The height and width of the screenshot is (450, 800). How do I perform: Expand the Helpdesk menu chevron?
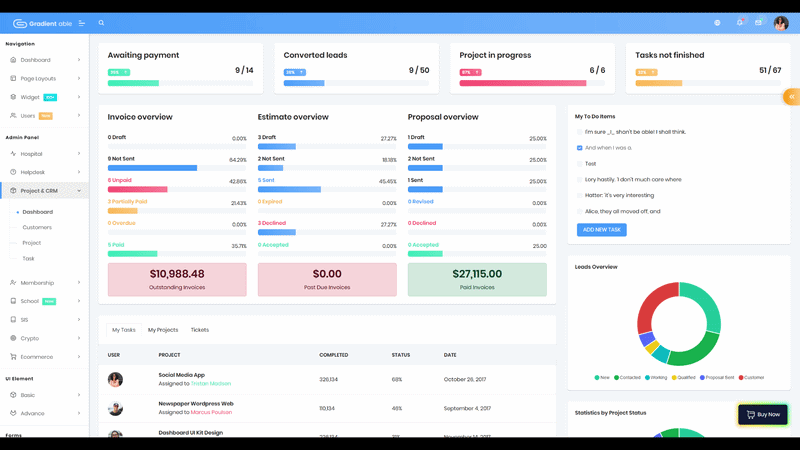pyautogui.click(x=79, y=172)
